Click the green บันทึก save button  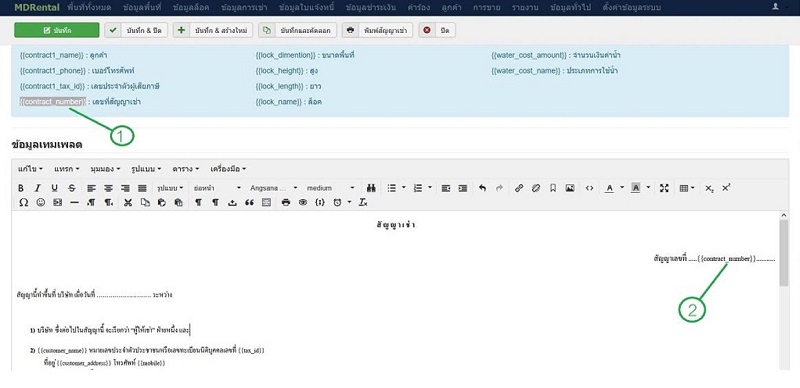(57, 30)
